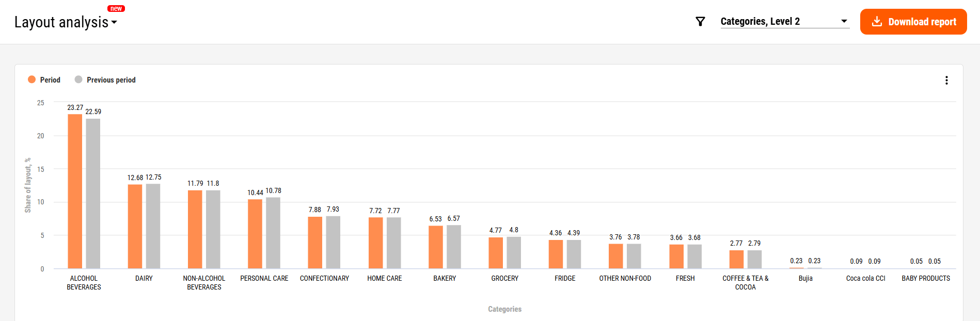Click the Categories dropdown arrow
The width and height of the screenshot is (980, 321).
[844, 21]
